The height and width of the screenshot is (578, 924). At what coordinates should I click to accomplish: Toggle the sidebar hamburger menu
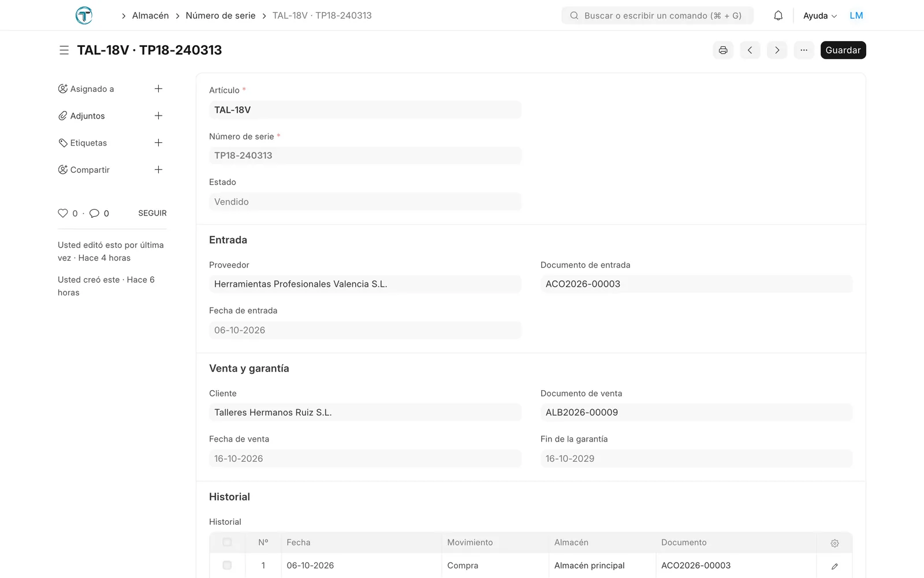click(64, 50)
